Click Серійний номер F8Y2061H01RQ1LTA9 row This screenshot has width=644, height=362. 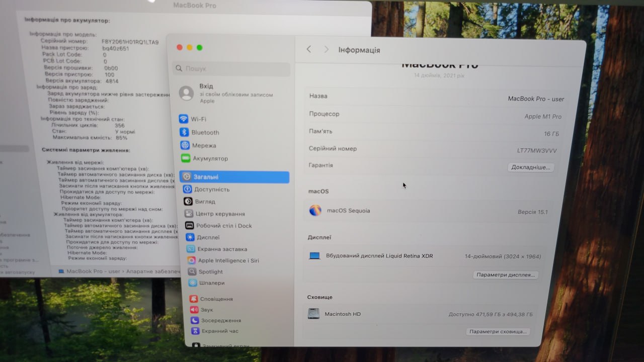100,42
